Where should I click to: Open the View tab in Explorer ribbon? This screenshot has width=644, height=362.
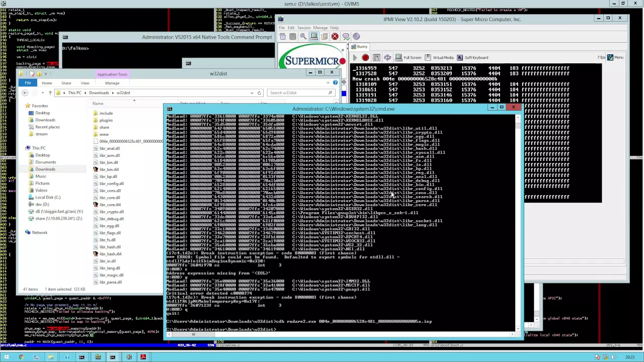85,83
